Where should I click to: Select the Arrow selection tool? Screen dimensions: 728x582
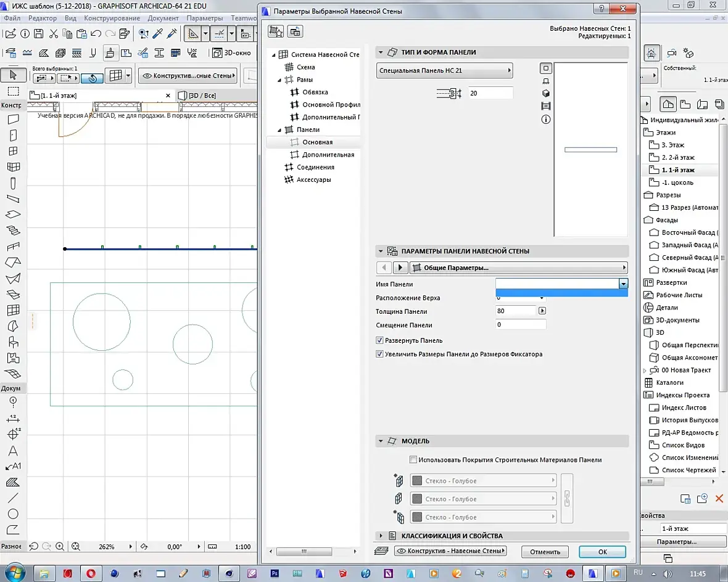pyautogui.click(x=13, y=75)
